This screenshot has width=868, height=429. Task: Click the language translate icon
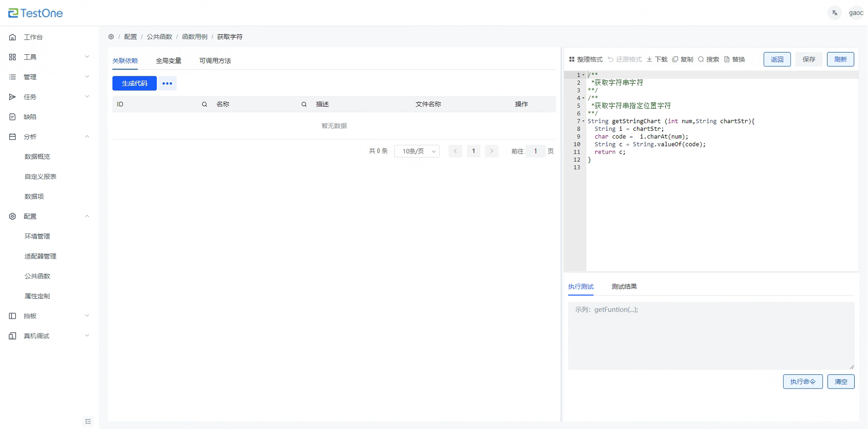[x=834, y=13]
